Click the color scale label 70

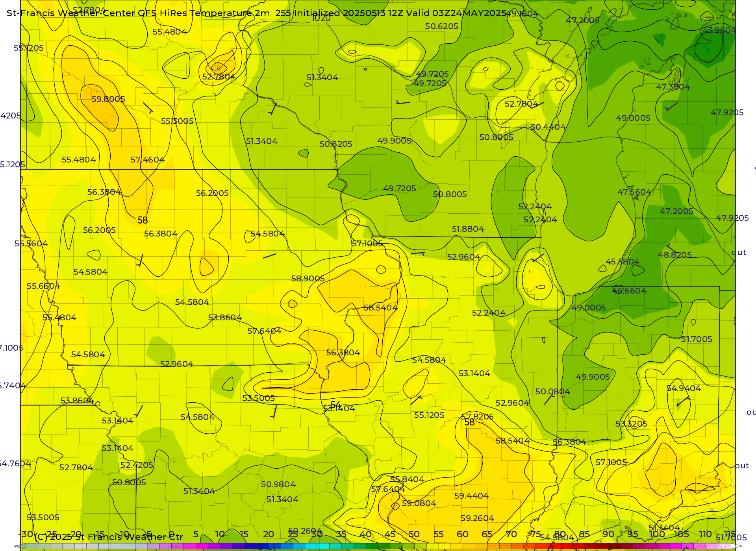coord(511,534)
